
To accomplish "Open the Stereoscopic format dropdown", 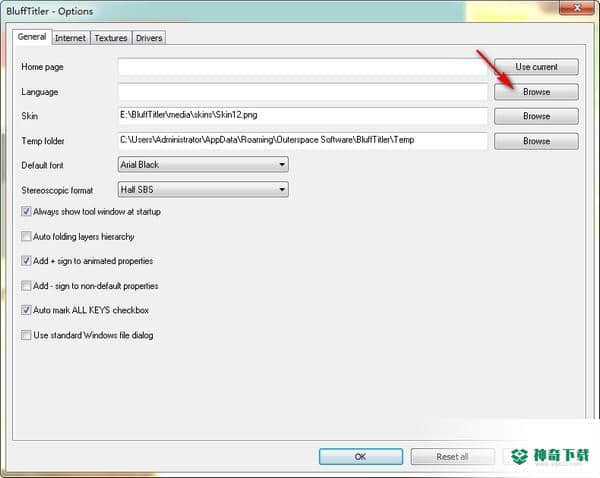I will click(203, 189).
